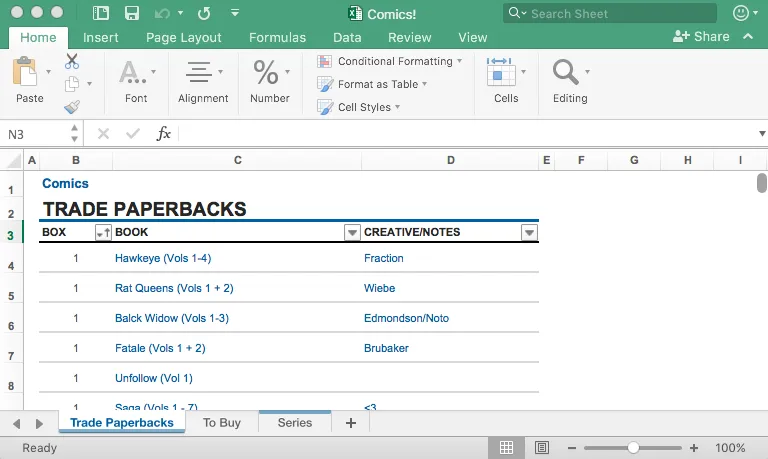This screenshot has width=768, height=459.
Task: Select column D header
Action: coord(451,160)
